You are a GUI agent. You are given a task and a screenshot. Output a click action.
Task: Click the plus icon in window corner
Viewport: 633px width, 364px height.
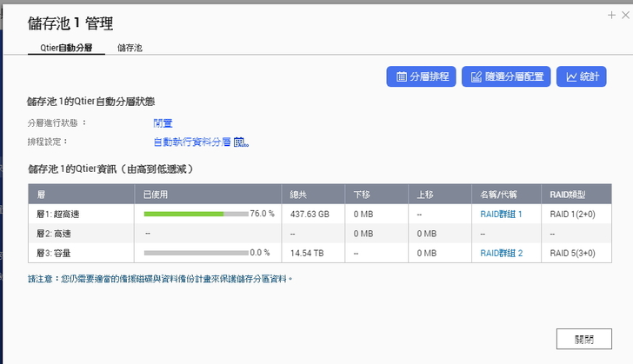pos(612,15)
